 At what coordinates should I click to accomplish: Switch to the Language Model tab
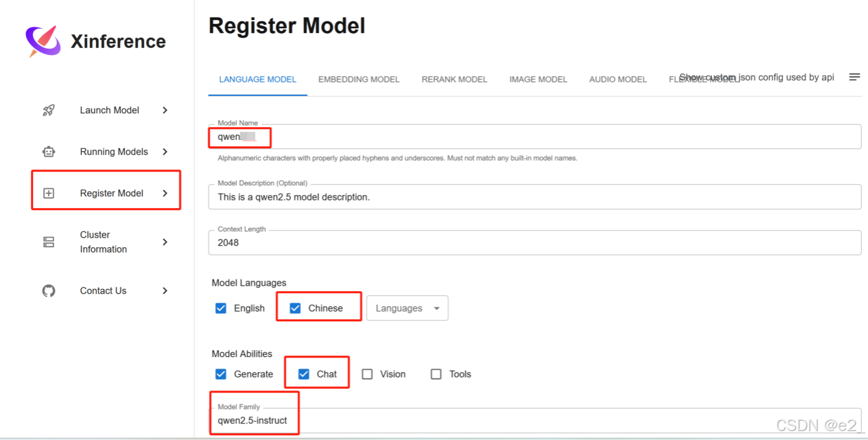click(258, 80)
